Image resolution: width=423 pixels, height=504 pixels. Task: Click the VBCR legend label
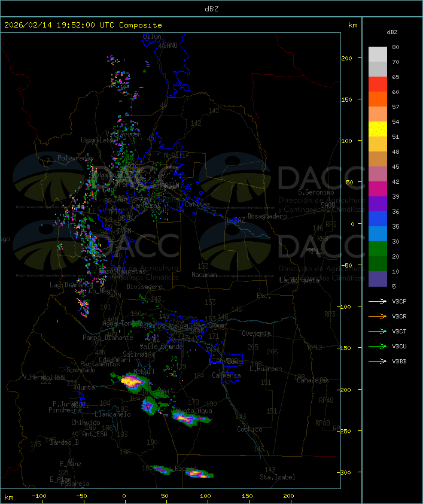click(399, 316)
